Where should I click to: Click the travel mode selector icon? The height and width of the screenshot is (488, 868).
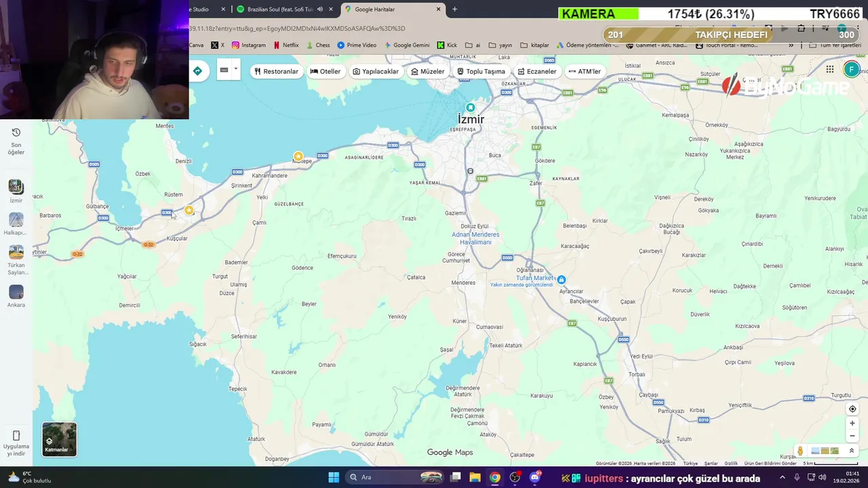point(224,70)
